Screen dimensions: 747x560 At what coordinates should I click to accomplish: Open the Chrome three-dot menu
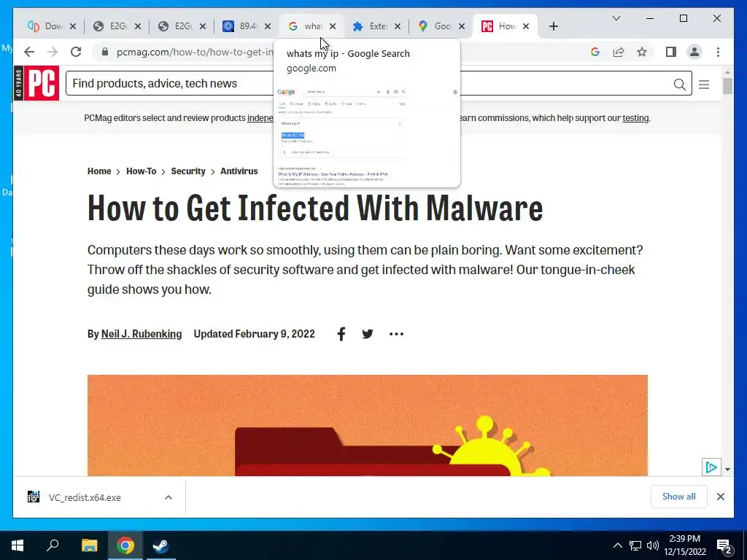point(718,52)
